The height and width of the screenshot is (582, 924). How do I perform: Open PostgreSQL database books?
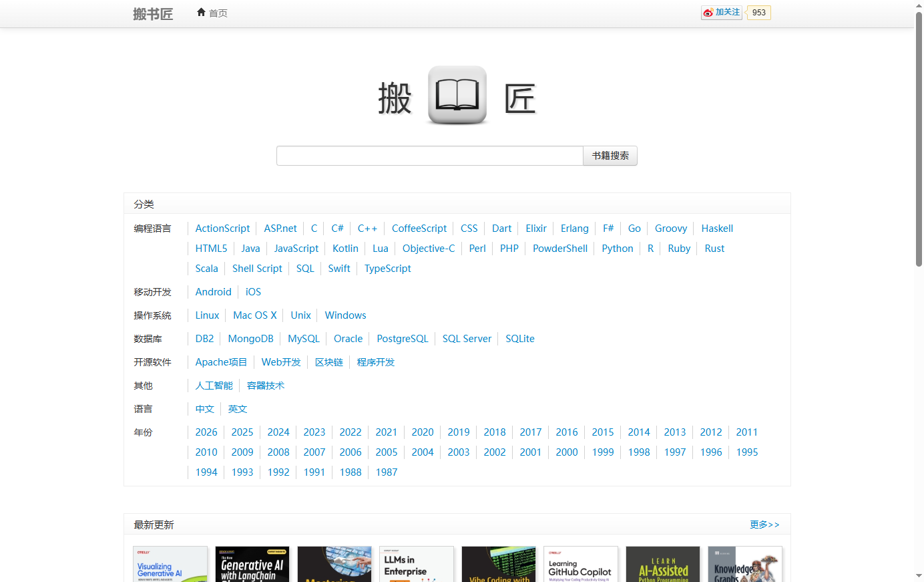point(403,339)
